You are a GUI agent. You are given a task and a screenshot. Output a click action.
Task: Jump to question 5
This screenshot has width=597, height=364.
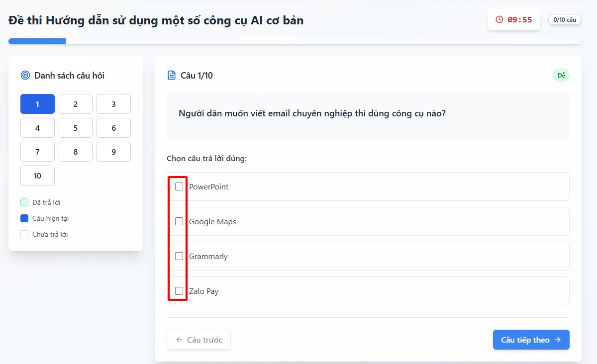click(76, 128)
